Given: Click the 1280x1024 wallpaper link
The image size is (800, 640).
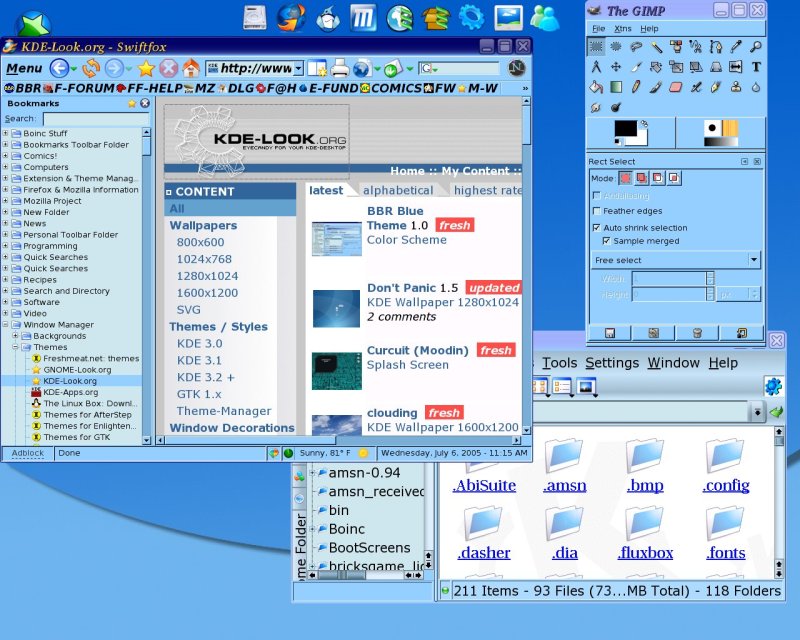Looking at the screenshot, I should click(x=207, y=276).
